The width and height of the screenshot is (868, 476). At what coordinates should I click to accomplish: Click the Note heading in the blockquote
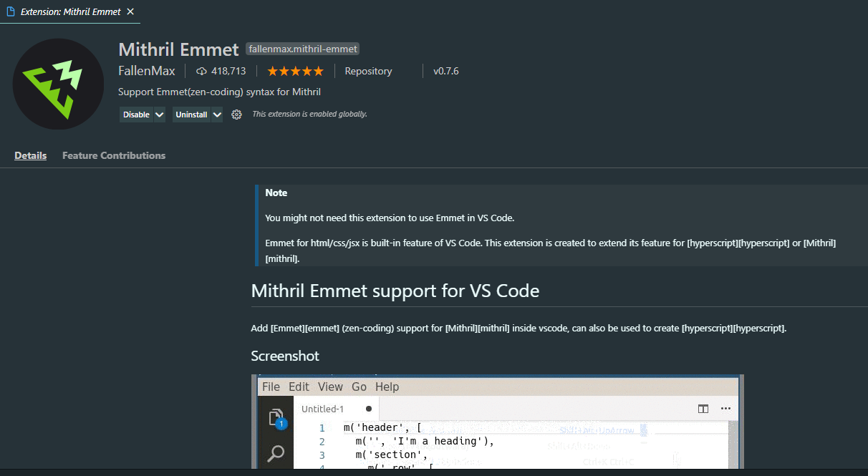tap(276, 193)
